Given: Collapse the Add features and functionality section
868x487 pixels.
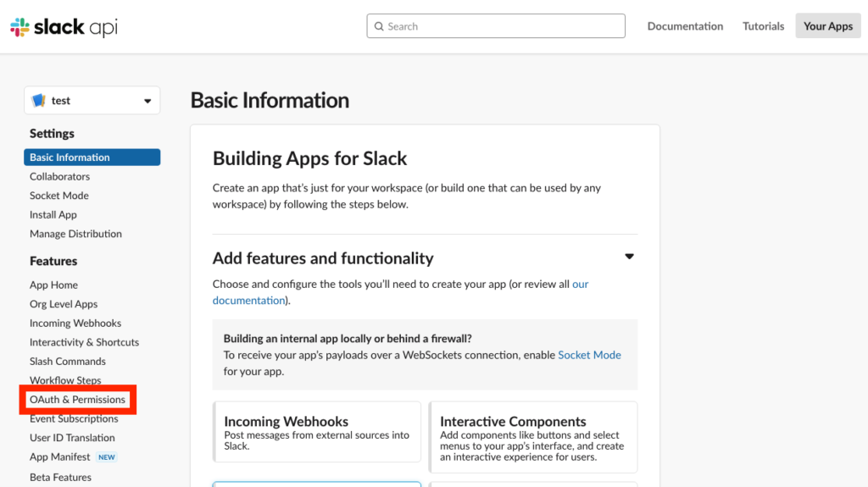Looking at the screenshot, I should click(x=629, y=257).
